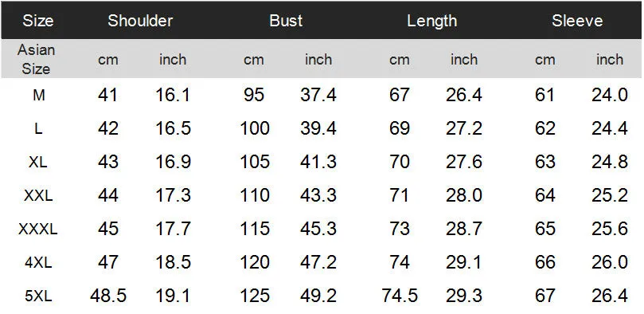Image resolution: width=644 pixels, height=314 pixels.
Task: Click the XXL size row label
Action: [x=38, y=195]
